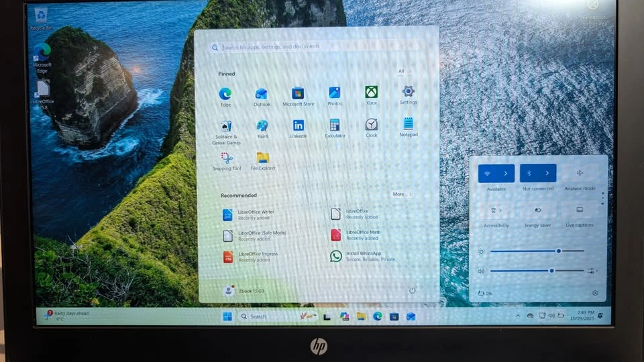Launch the Xbox pinned app
The height and width of the screenshot is (362, 644).
tap(371, 93)
